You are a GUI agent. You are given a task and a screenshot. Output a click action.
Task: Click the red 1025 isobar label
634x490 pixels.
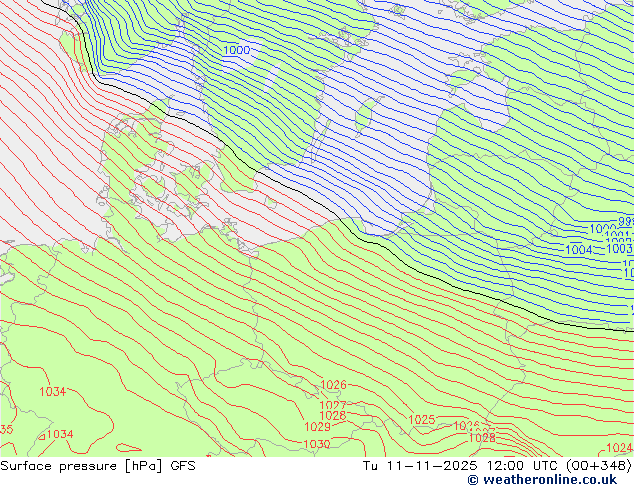422,419
